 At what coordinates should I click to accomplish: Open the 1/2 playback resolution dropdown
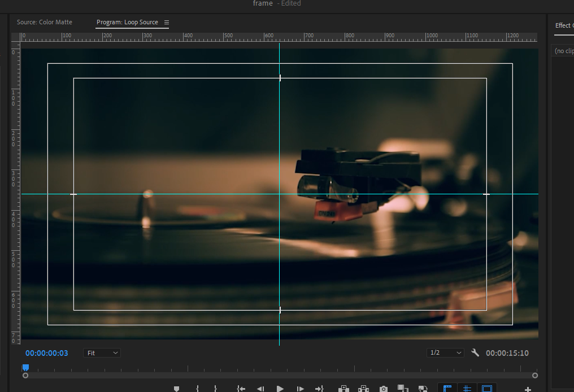point(445,353)
